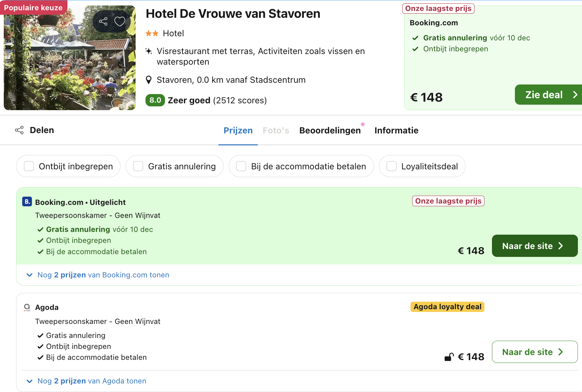Click the share icon on the hotel photo

(104, 21)
